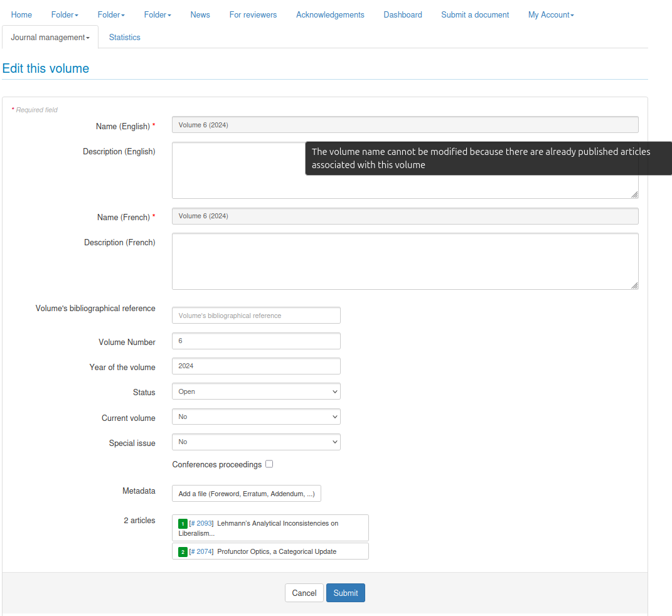Image resolution: width=672 pixels, height=616 pixels.
Task: Go to the Dashboard page
Action: 403,14
